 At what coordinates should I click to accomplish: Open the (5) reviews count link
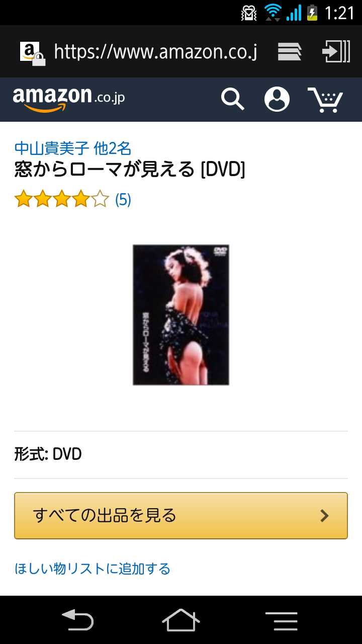[x=123, y=200]
